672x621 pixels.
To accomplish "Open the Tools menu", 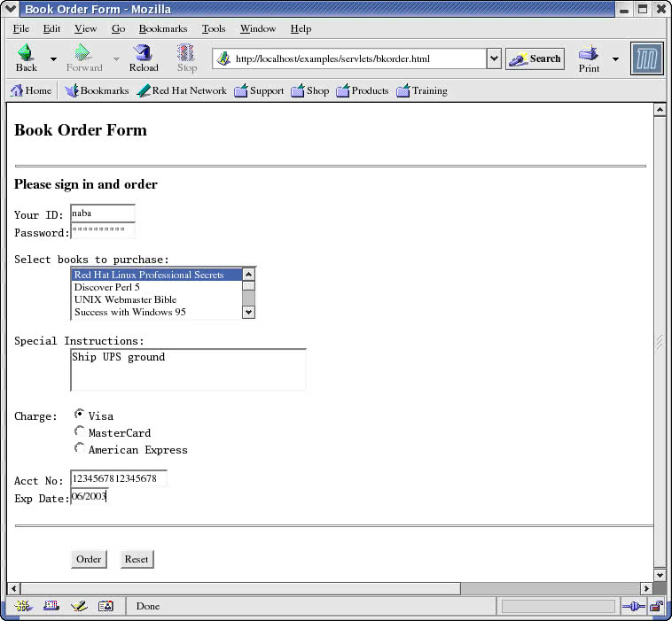I will coord(214,28).
